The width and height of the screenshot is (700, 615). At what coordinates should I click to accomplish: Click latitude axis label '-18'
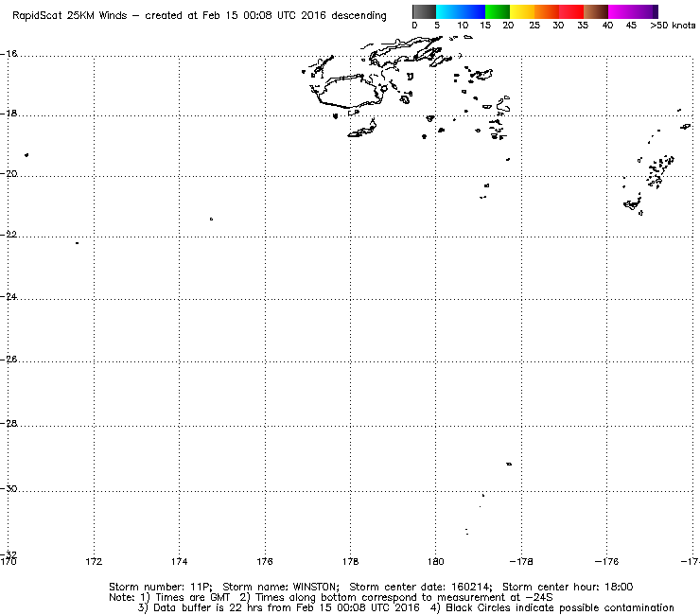pyautogui.click(x=9, y=114)
